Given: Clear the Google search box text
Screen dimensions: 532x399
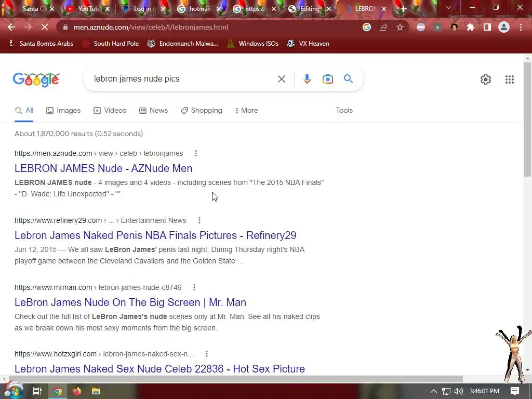Looking at the screenshot, I should click(282, 79).
